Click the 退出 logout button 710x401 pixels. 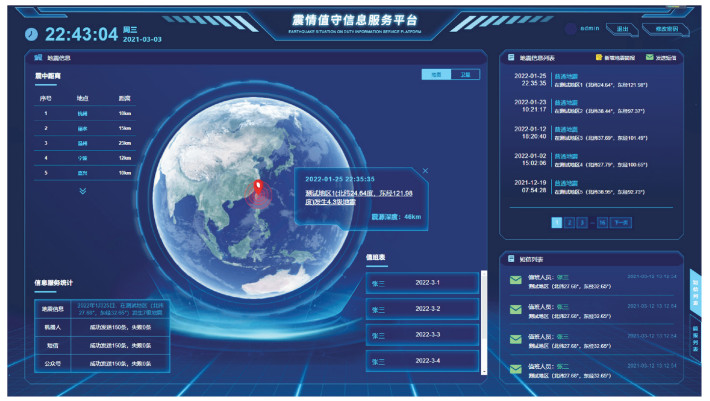tap(623, 29)
